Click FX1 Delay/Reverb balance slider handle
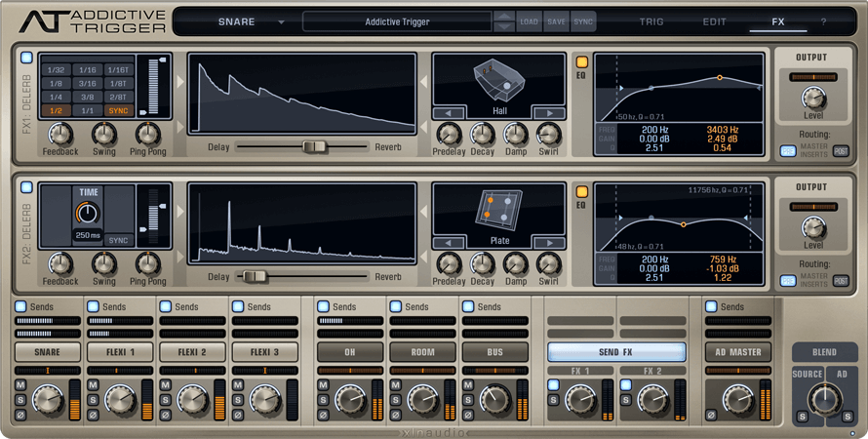The image size is (868, 439). [314, 146]
